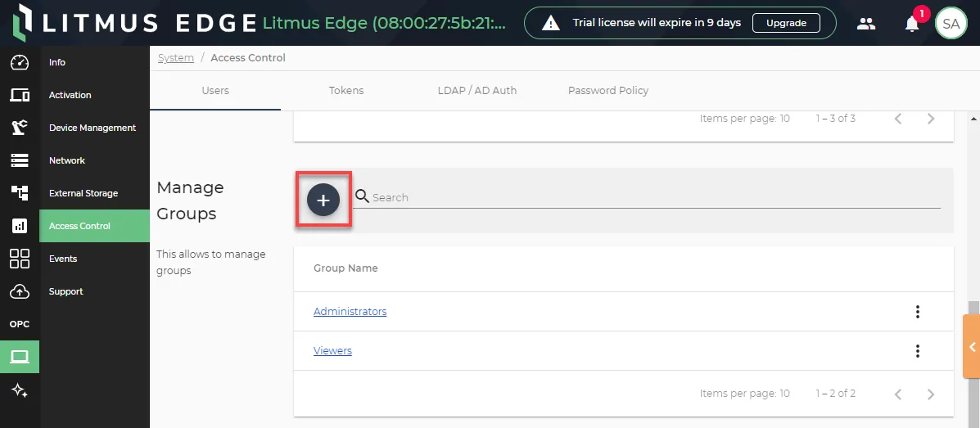Open Device Management in the System menu
Screen dimensions: 980x428
(x=94, y=128)
